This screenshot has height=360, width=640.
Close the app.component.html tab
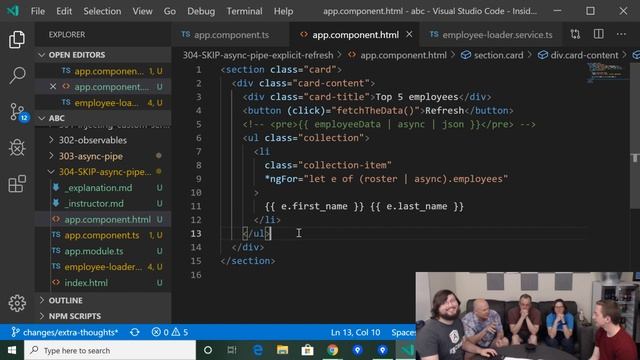point(409,35)
